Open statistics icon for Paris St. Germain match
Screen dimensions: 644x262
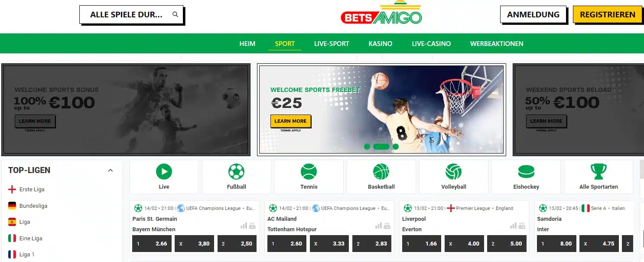[244, 226]
